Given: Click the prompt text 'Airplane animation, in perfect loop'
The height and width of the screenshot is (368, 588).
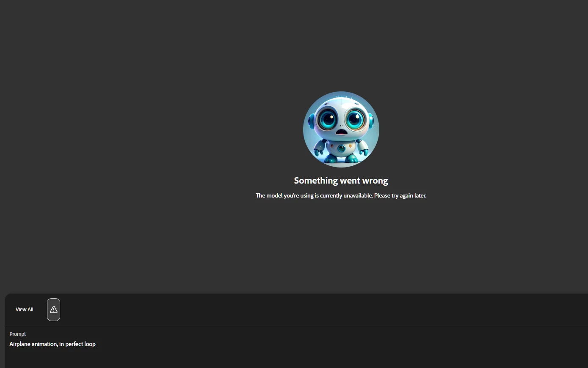Looking at the screenshot, I should [x=52, y=344].
